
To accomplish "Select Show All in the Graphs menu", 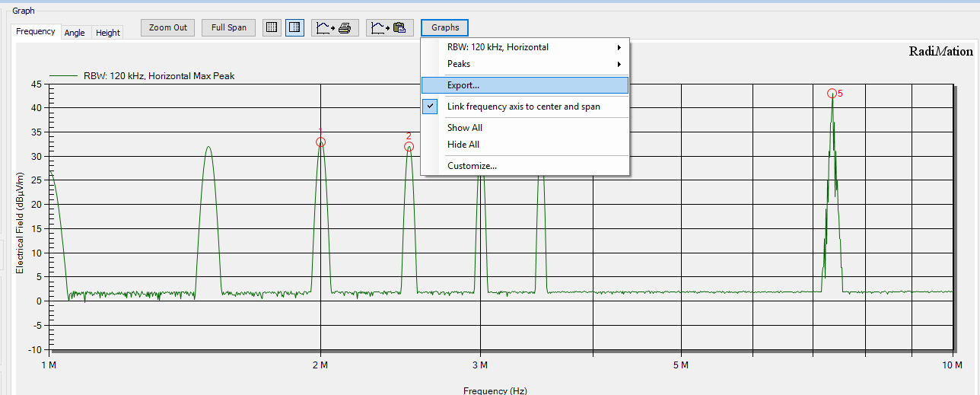I will [x=465, y=128].
